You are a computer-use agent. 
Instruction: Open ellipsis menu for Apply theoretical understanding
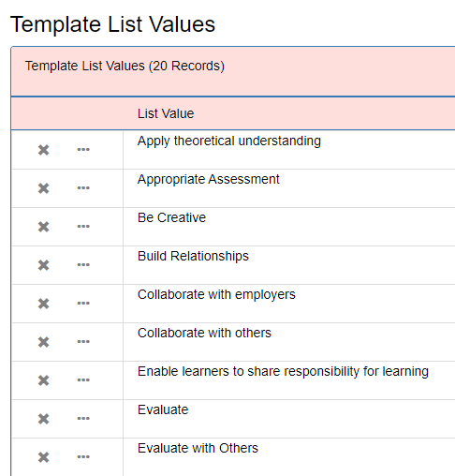pos(83,150)
